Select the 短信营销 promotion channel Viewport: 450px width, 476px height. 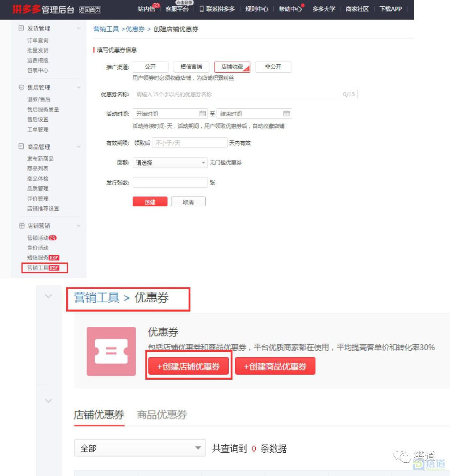pos(191,67)
